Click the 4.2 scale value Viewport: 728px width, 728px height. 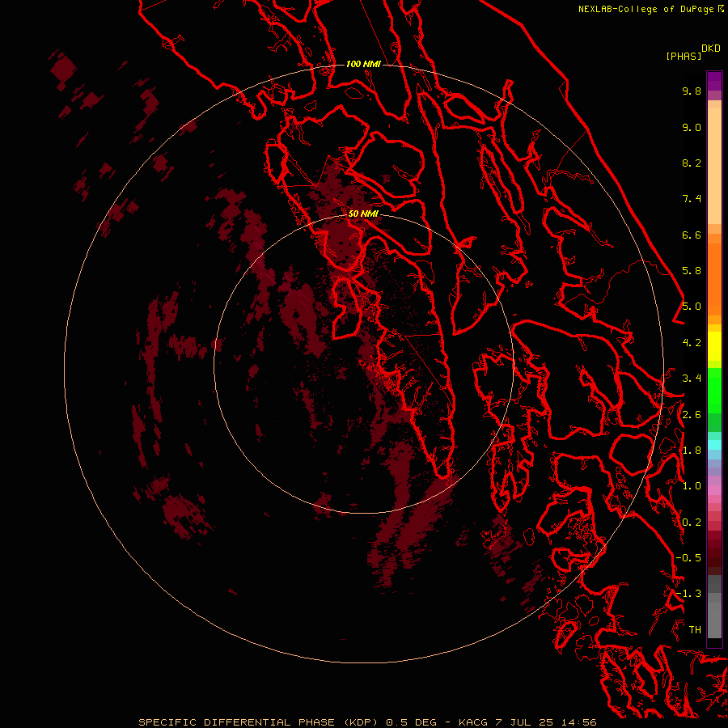coord(692,343)
